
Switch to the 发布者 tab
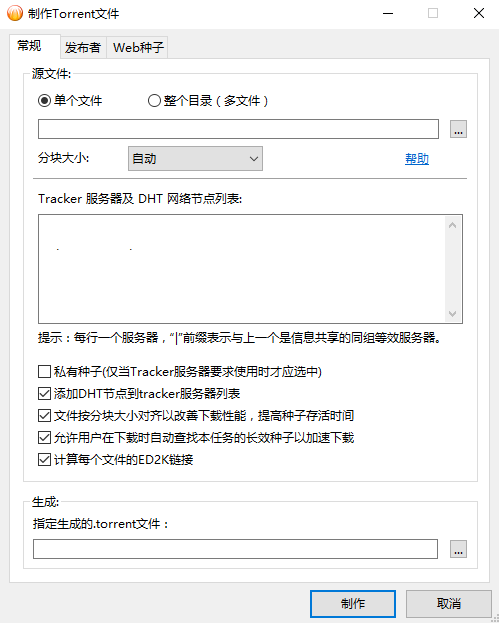(83, 48)
